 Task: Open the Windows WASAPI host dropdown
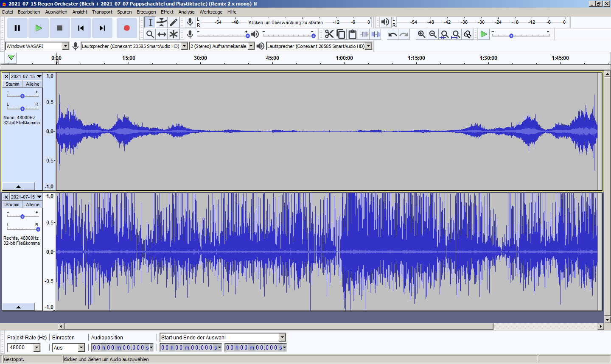(65, 46)
